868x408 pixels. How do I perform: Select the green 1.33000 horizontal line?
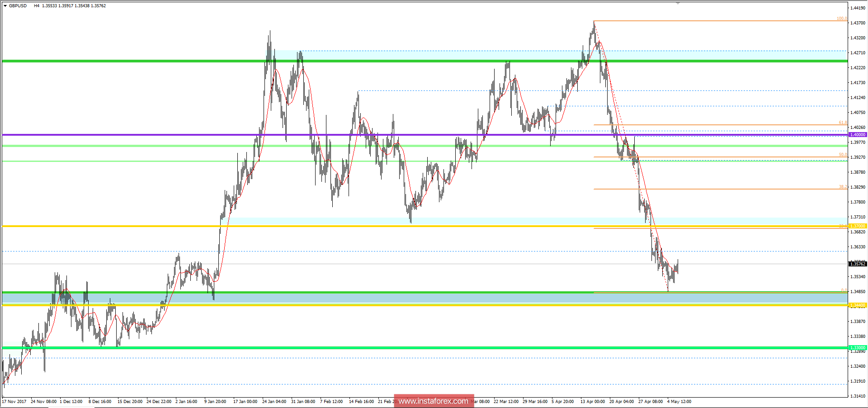[424, 348]
